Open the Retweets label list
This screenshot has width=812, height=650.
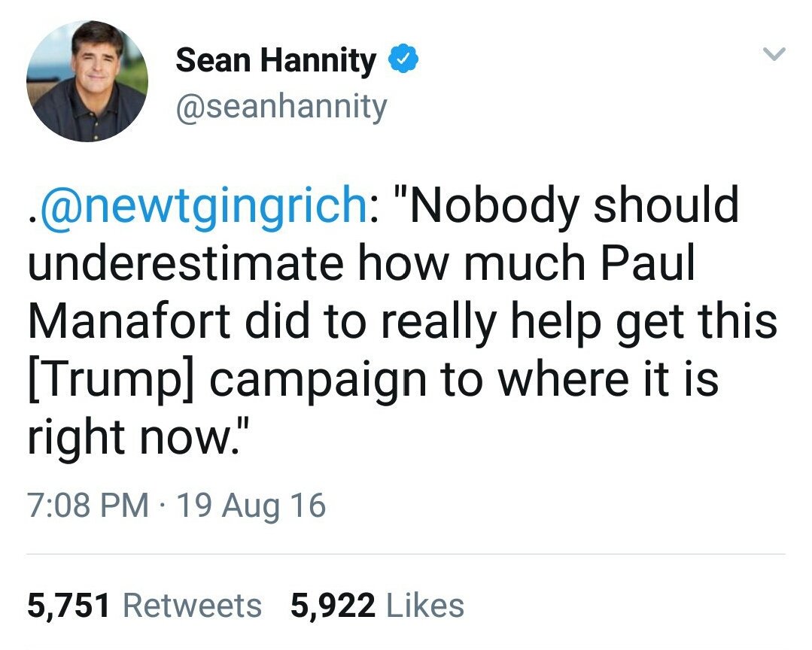tap(192, 606)
